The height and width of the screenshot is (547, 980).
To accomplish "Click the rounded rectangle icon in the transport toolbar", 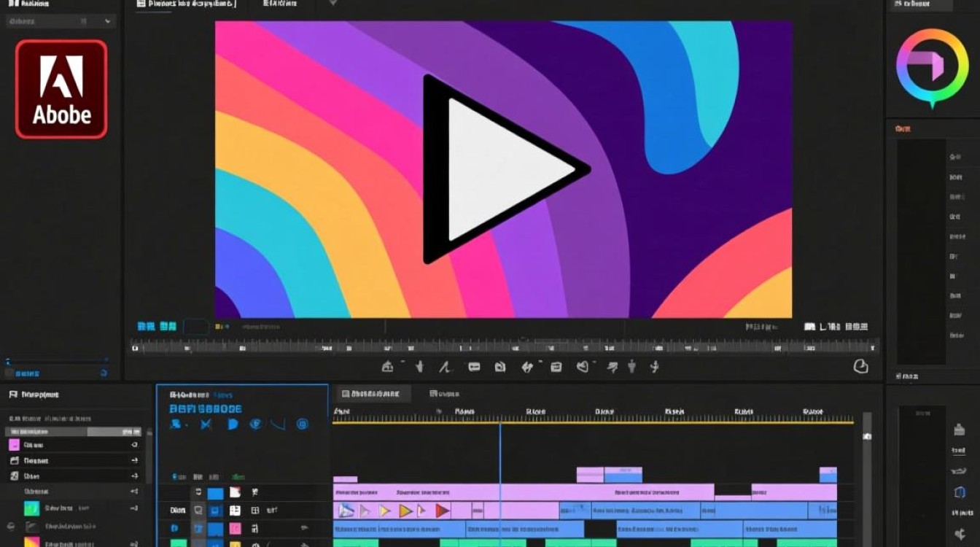I will (474, 367).
